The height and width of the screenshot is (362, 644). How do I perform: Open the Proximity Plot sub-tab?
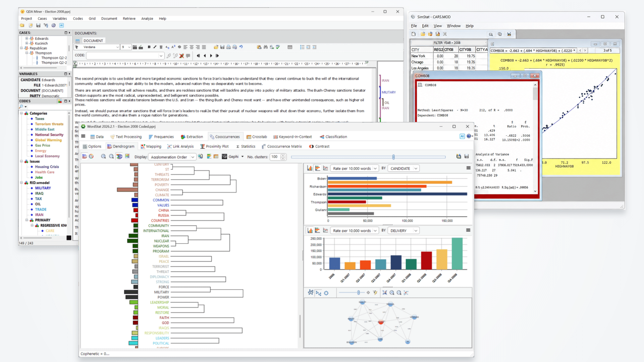214,146
